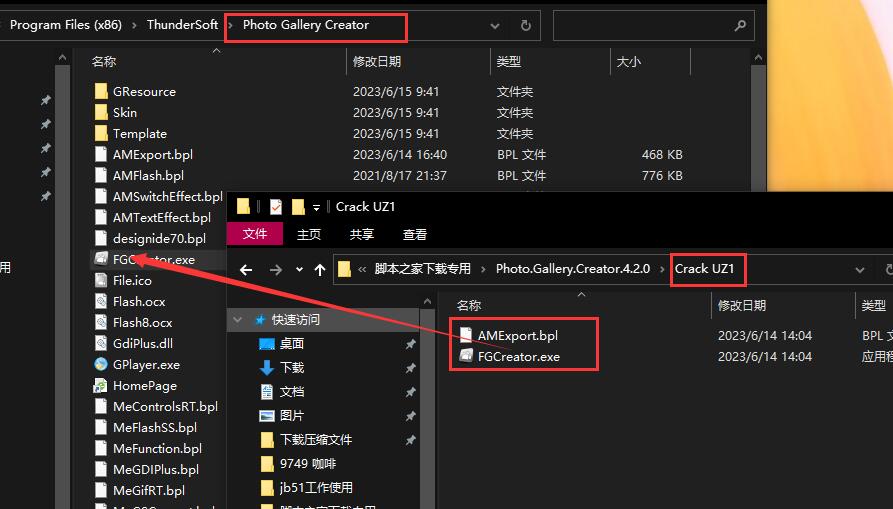This screenshot has width=893, height=509.
Task: Select the GPlayer.exe application icon
Action: pyautogui.click(x=101, y=365)
